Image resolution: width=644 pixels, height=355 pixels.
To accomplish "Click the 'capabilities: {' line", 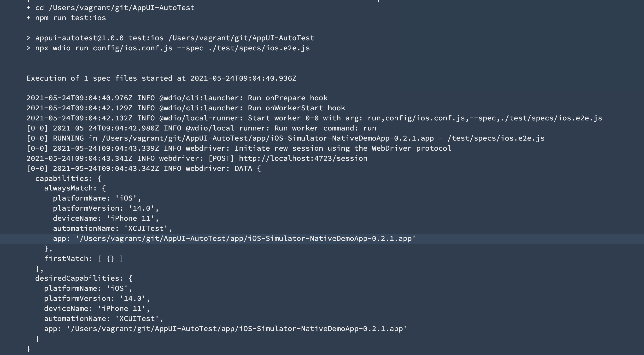I will 68,178.
